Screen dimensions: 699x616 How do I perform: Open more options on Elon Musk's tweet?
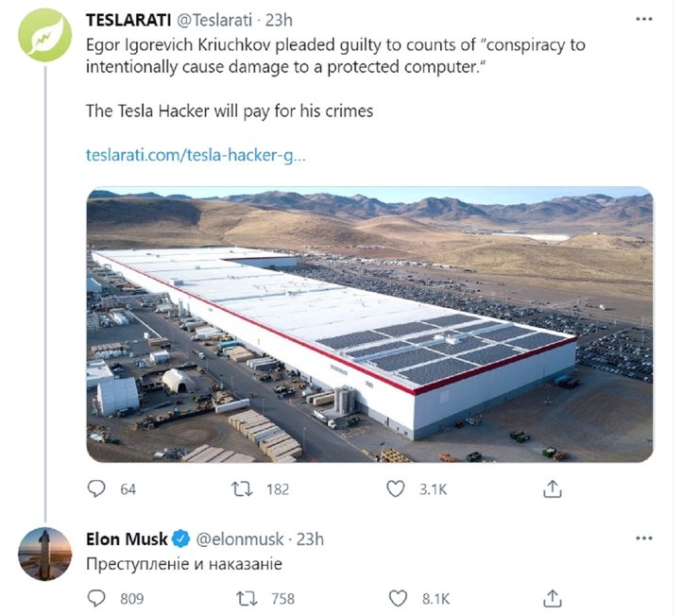(643, 539)
